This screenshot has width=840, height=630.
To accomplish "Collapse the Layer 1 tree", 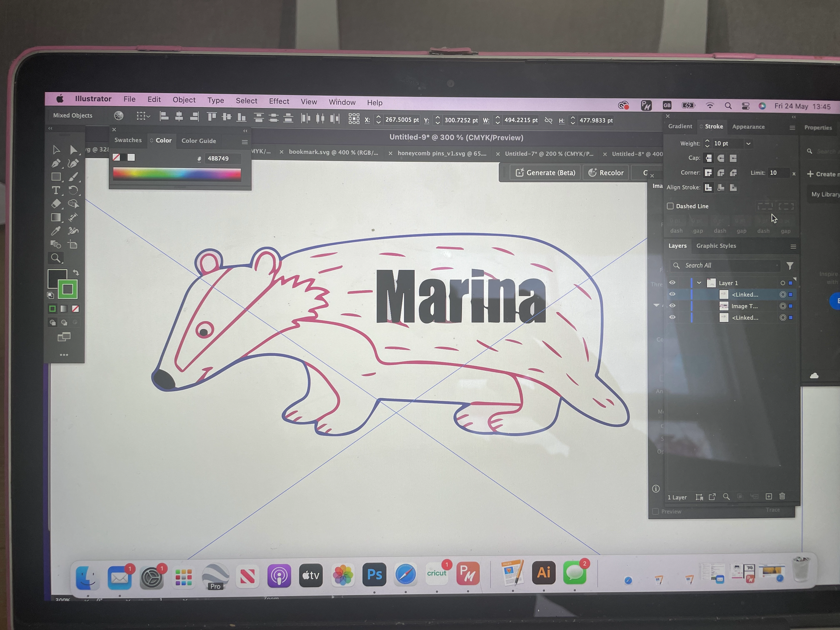I will point(699,283).
